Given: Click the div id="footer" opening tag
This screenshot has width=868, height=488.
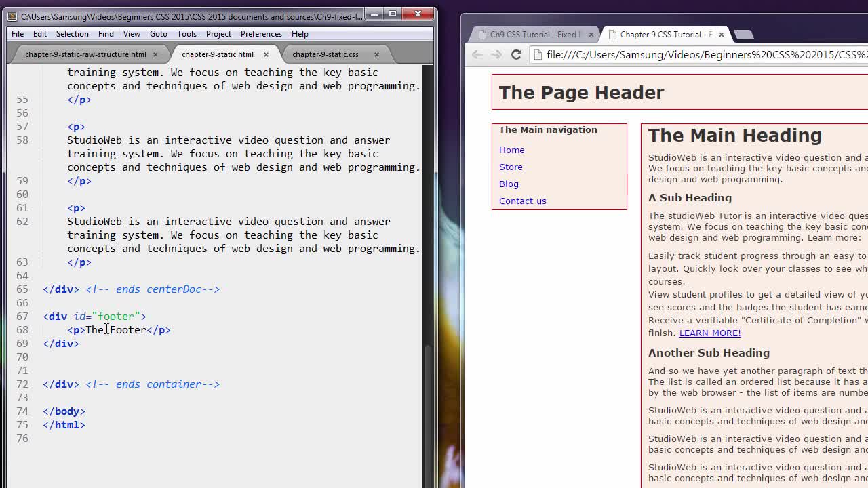Looking at the screenshot, I should point(94,316).
